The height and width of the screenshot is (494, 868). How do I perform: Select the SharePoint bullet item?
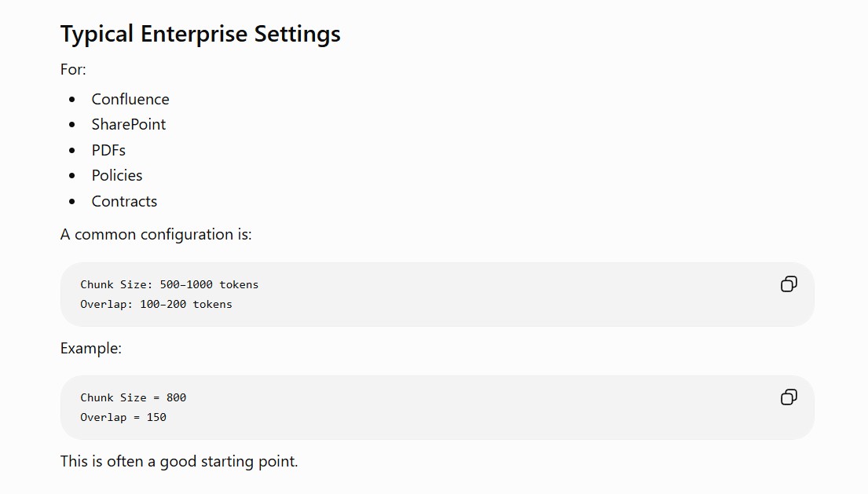point(128,124)
